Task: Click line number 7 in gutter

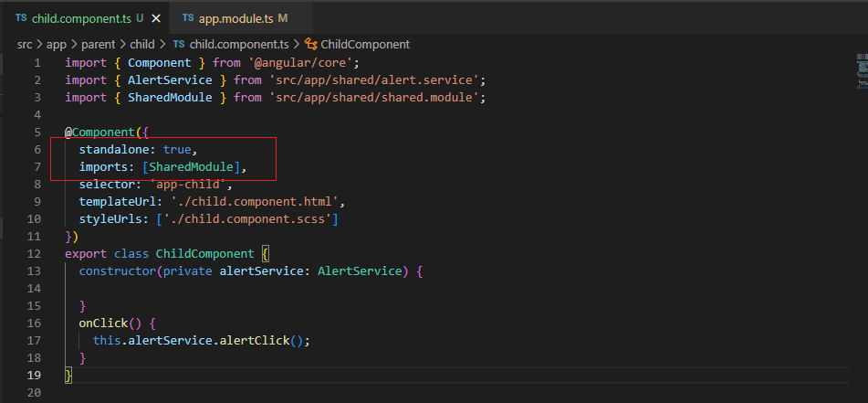Action: [x=37, y=167]
